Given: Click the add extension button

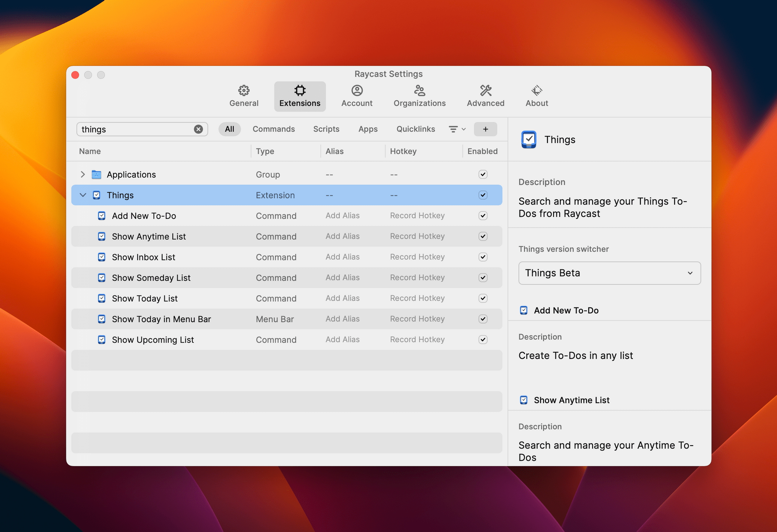Looking at the screenshot, I should point(485,128).
